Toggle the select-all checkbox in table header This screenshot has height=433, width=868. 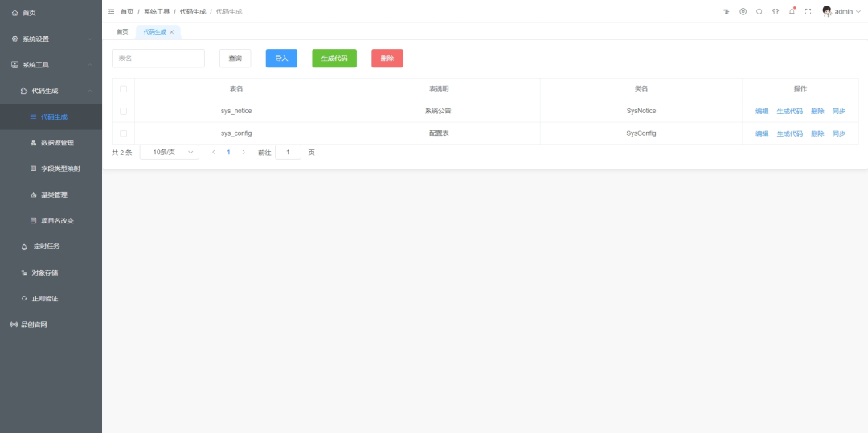coord(123,89)
